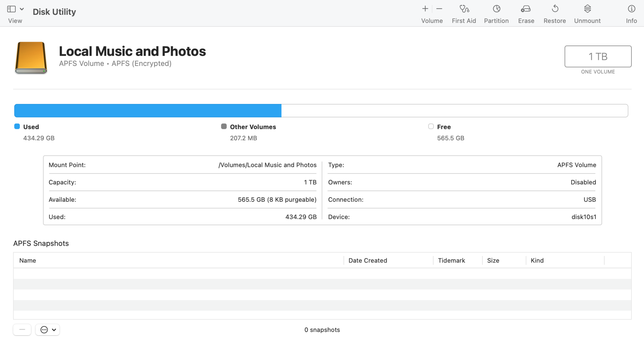
Task: Run First Aid on the volume
Action: pos(464,14)
